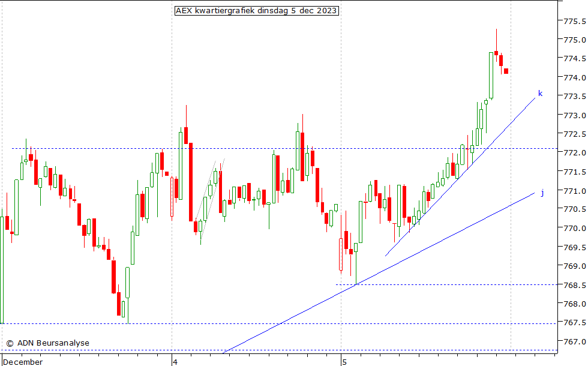Click the 774.5 price axis label
This screenshot has height=366, width=588.
coord(575,59)
